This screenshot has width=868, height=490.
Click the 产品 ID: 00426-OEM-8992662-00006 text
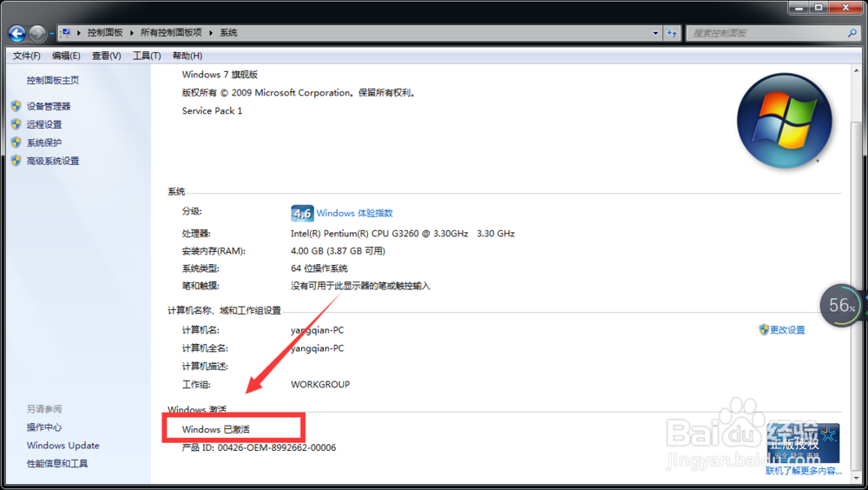point(259,448)
